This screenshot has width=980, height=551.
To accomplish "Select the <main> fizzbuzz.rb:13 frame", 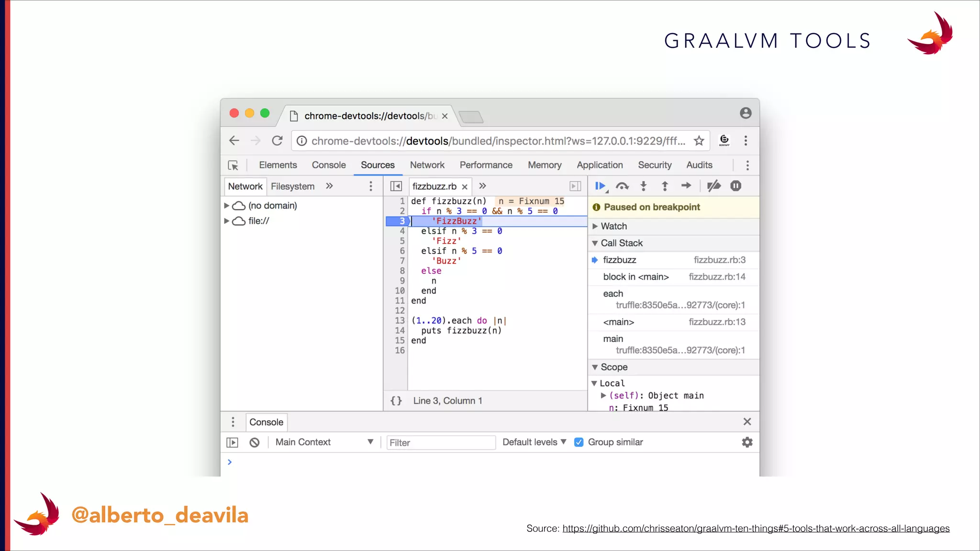I will [x=674, y=322].
